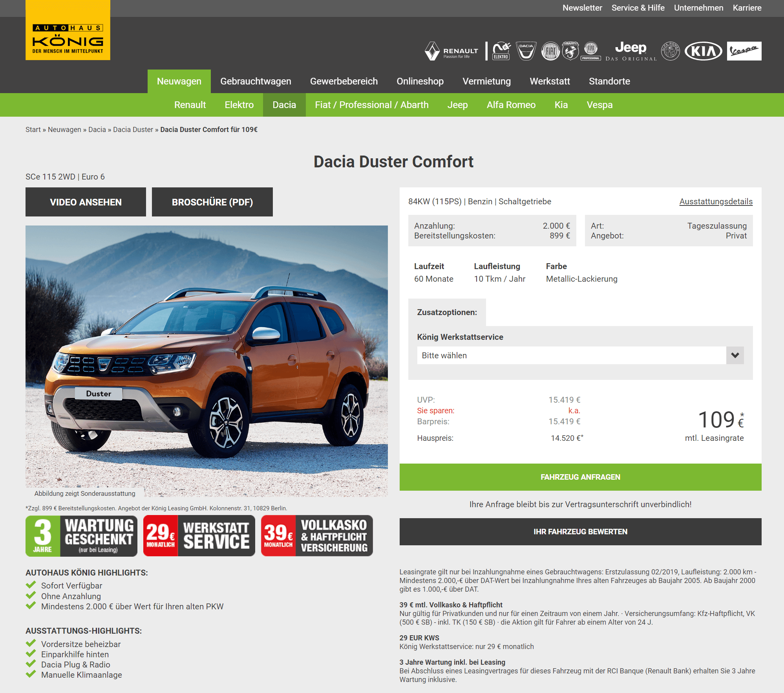Viewport: 784px width, 693px height.
Task: Click IHR FAHRZEUG BEWERTEN button
Action: click(581, 532)
